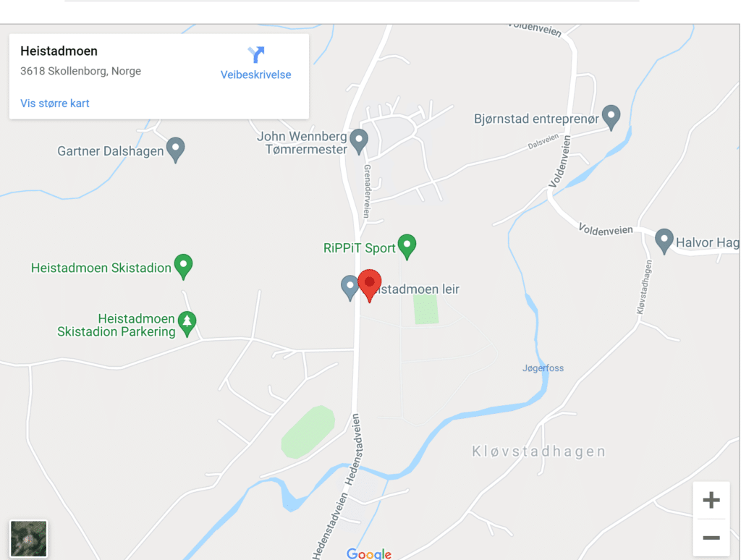Switch to satellite view thumbnail
The width and height of the screenshot is (741, 560).
pyautogui.click(x=29, y=539)
